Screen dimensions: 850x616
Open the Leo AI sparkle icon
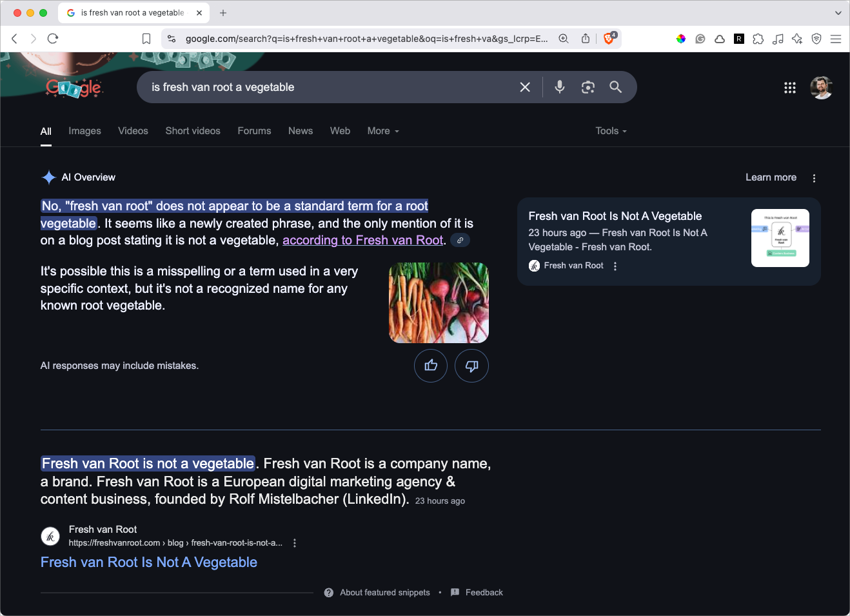pos(797,39)
